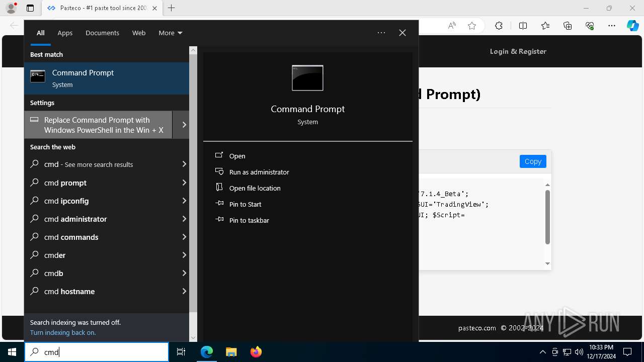Expand the 'cmd commands' suggestion arrow
The width and height of the screenshot is (644, 362).
[x=184, y=237]
